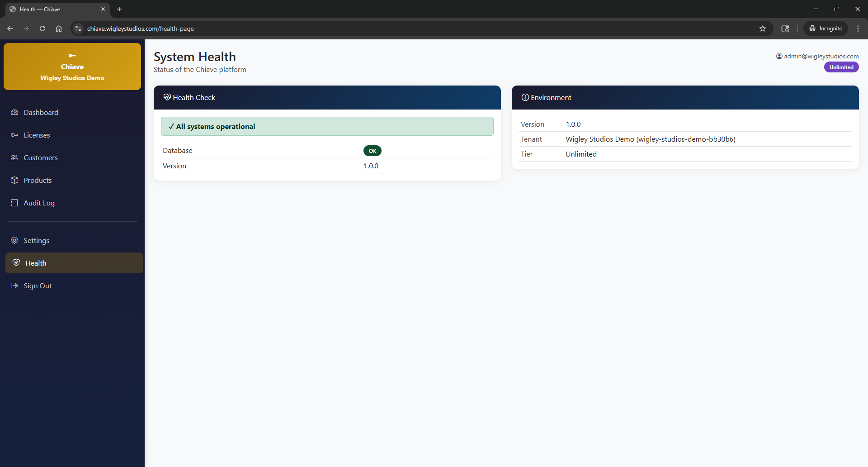
Task: Reload the current page
Action: (x=42, y=29)
